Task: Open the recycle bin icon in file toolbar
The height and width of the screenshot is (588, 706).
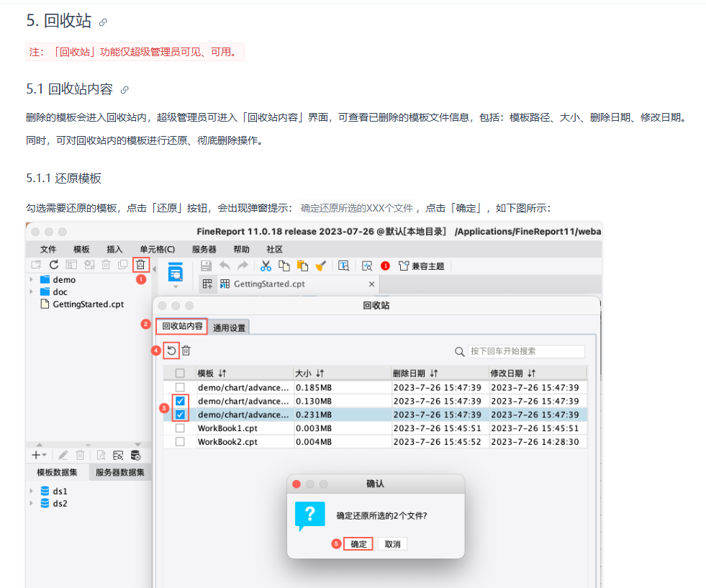Action: point(140,265)
